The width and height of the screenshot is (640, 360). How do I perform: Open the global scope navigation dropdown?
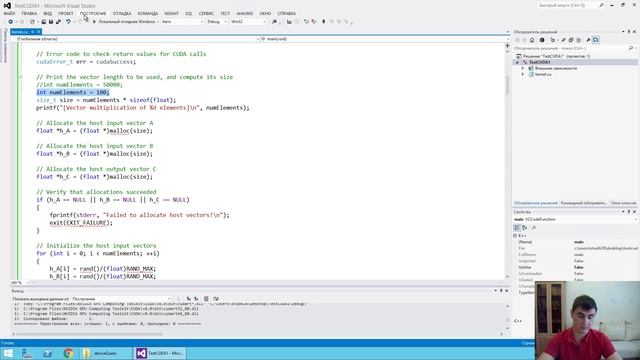click(137, 39)
